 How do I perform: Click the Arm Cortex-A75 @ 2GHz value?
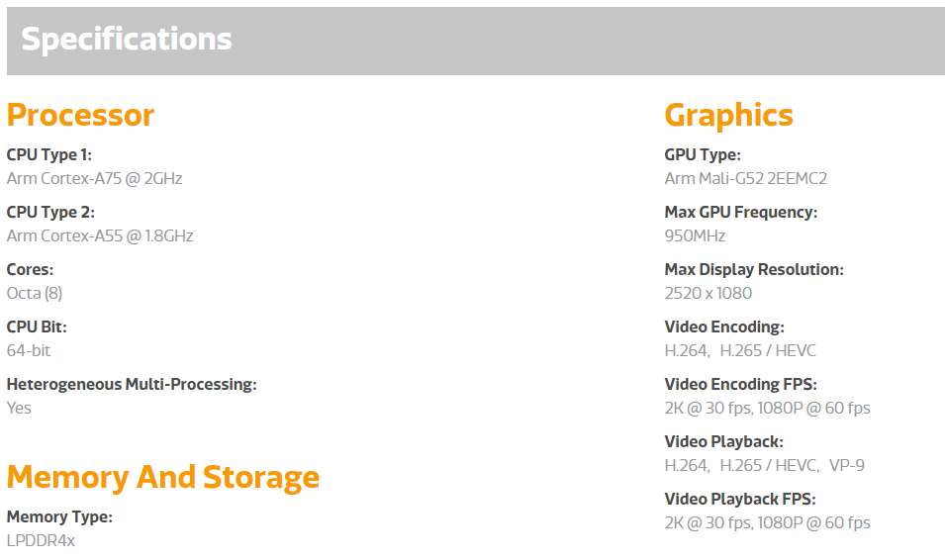94,178
